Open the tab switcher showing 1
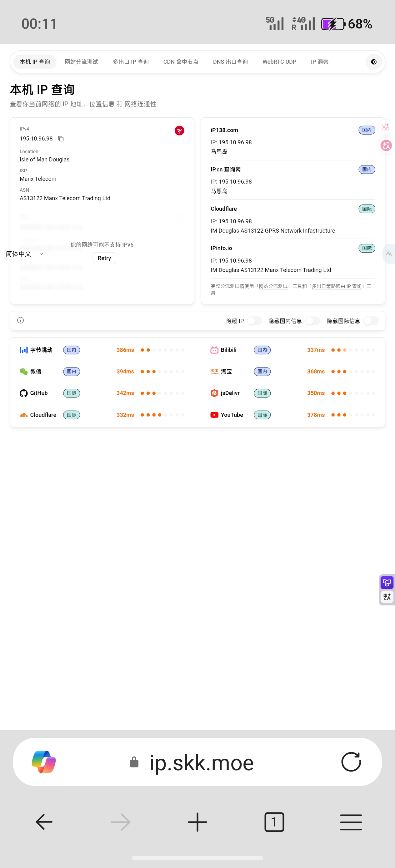395x868 pixels. [274, 822]
